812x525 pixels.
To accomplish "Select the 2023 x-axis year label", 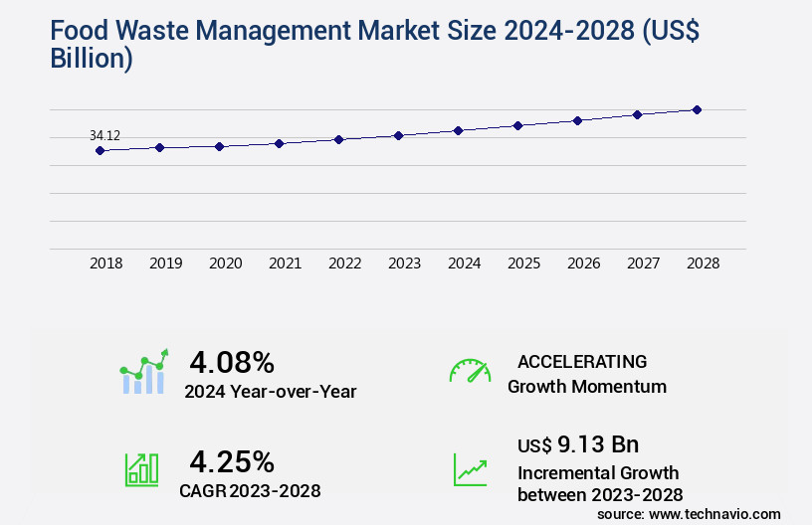I will (x=404, y=263).
